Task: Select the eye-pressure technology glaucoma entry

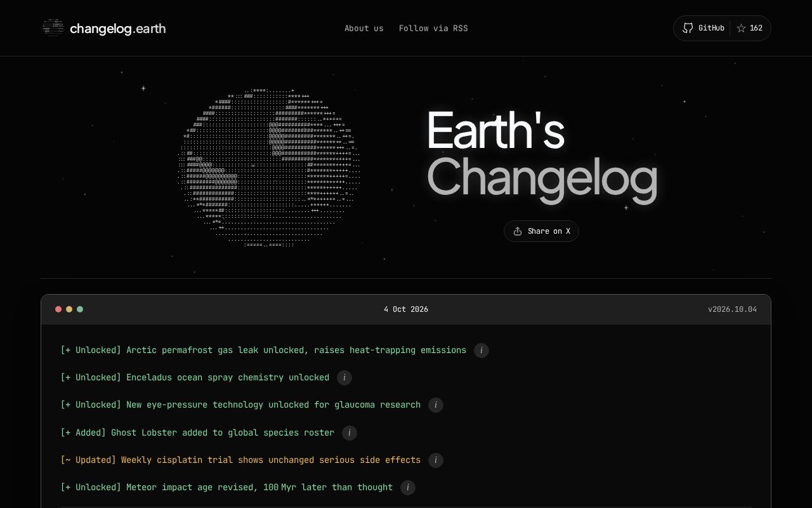Action: [x=240, y=405]
